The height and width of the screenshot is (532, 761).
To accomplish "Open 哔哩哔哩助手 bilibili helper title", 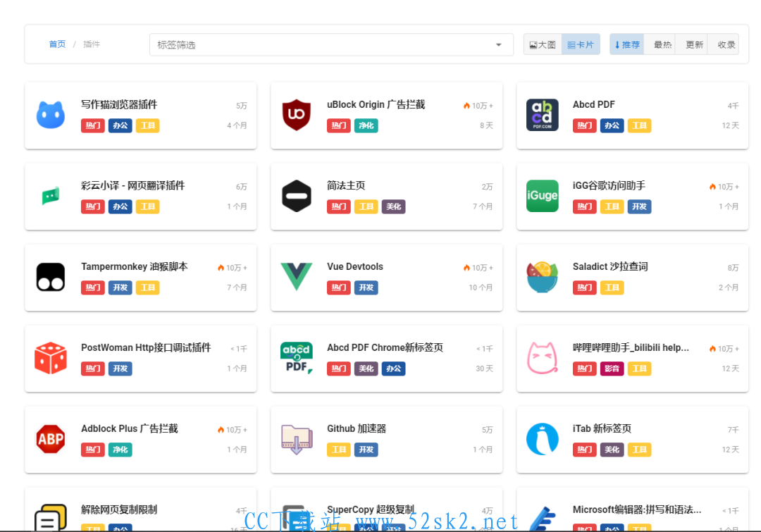I will pos(631,347).
